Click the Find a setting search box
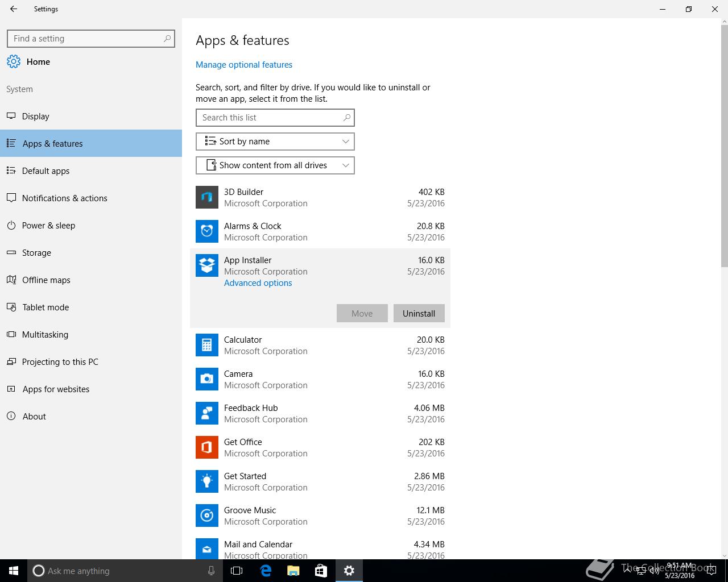This screenshot has height=582, width=728. [91, 39]
